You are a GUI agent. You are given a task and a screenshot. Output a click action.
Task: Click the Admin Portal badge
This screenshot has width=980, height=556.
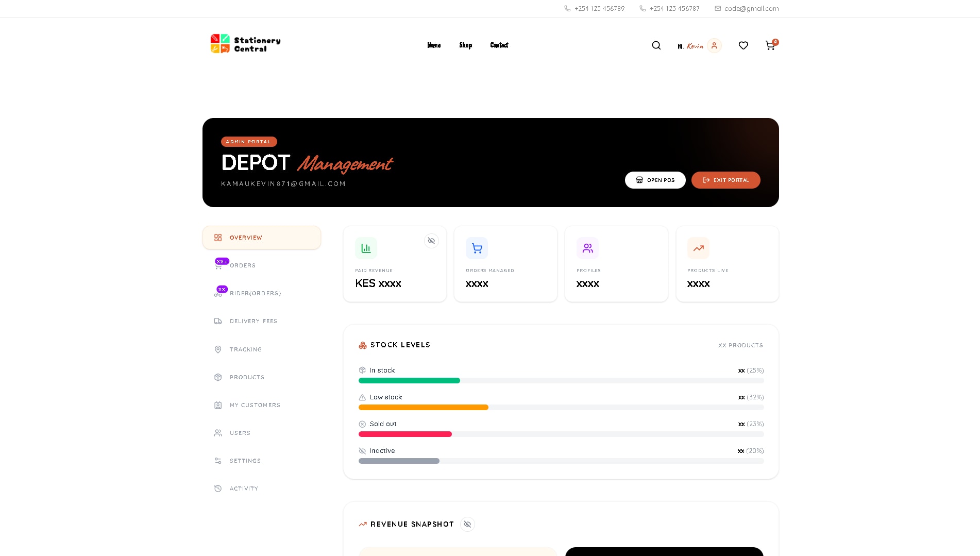(249, 142)
